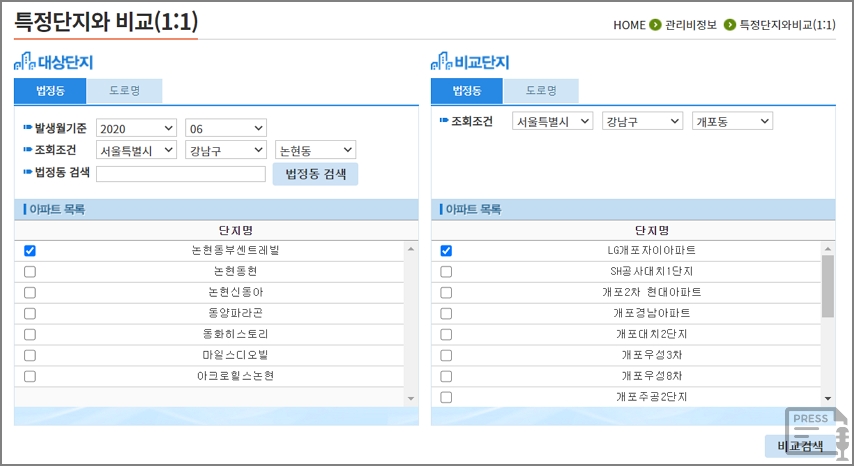The height and width of the screenshot is (466, 854).
Task: Check the 논현신동아 checkbox
Action: tap(30, 293)
